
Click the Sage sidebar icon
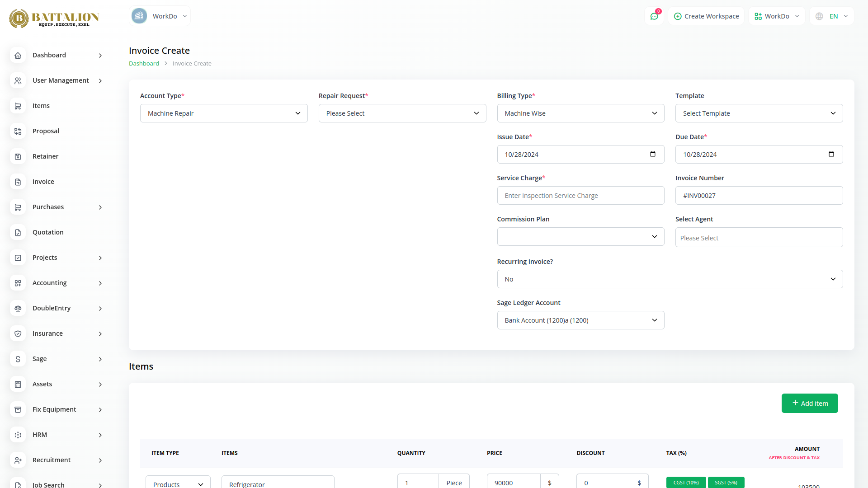tap(18, 359)
